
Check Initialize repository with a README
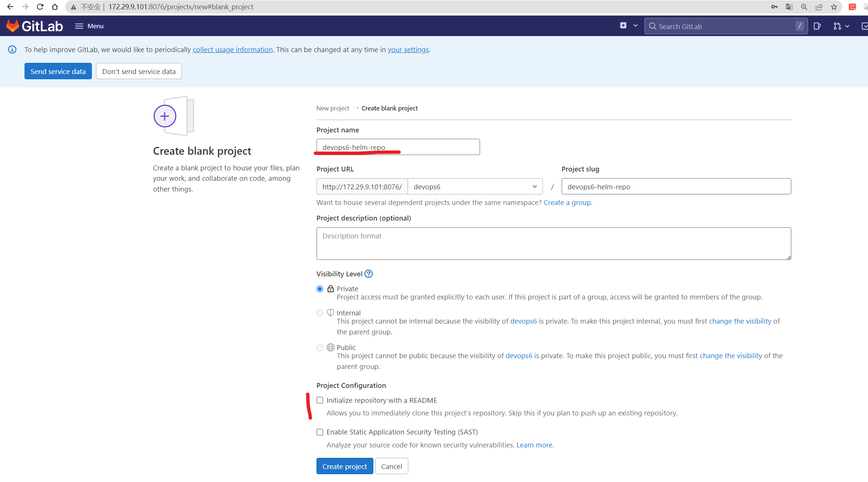tap(320, 400)
